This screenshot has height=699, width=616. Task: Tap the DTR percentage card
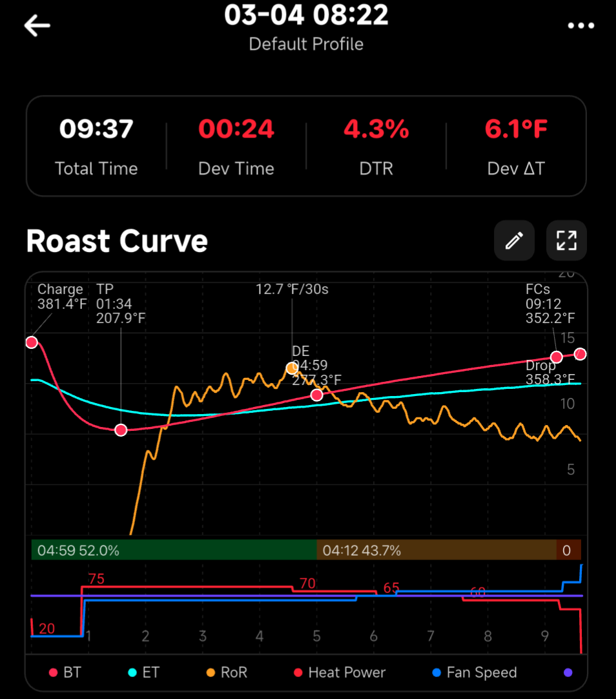pos(376,145)
